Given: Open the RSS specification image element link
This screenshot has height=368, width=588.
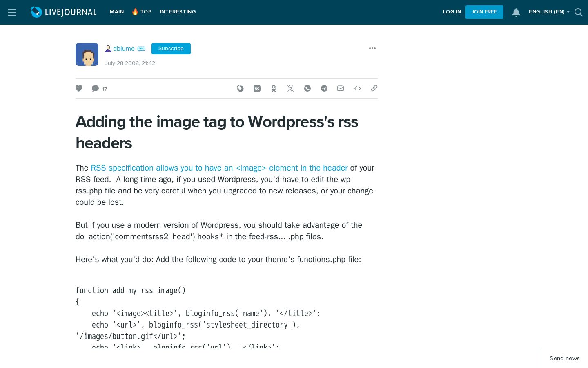Looking at the screenshot, I should [x=219, y=168].
